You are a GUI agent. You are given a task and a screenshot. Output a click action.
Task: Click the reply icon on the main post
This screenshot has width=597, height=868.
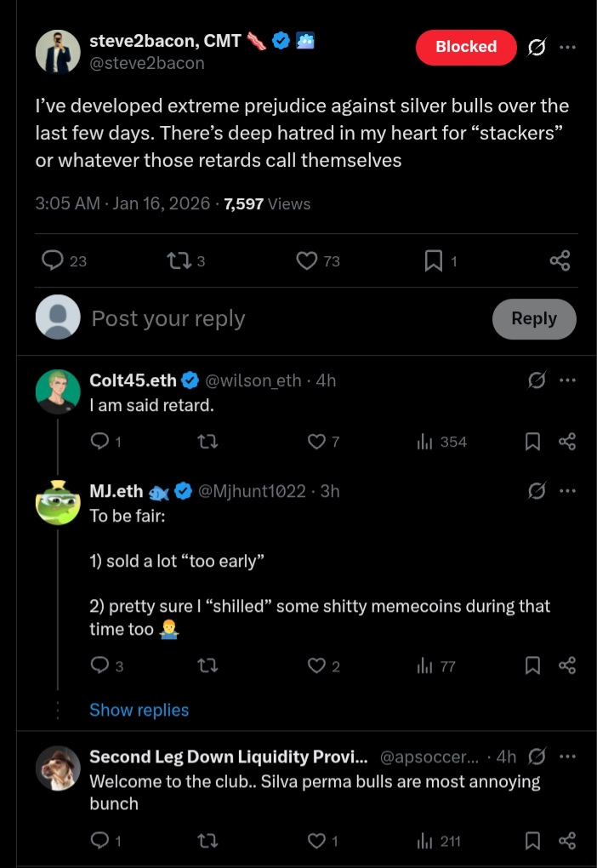[x=54, y=260]
